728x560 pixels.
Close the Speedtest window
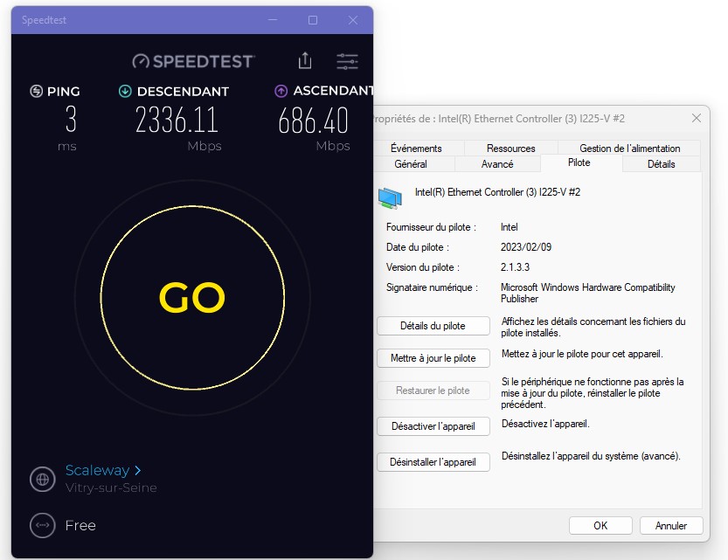[353, 20]
